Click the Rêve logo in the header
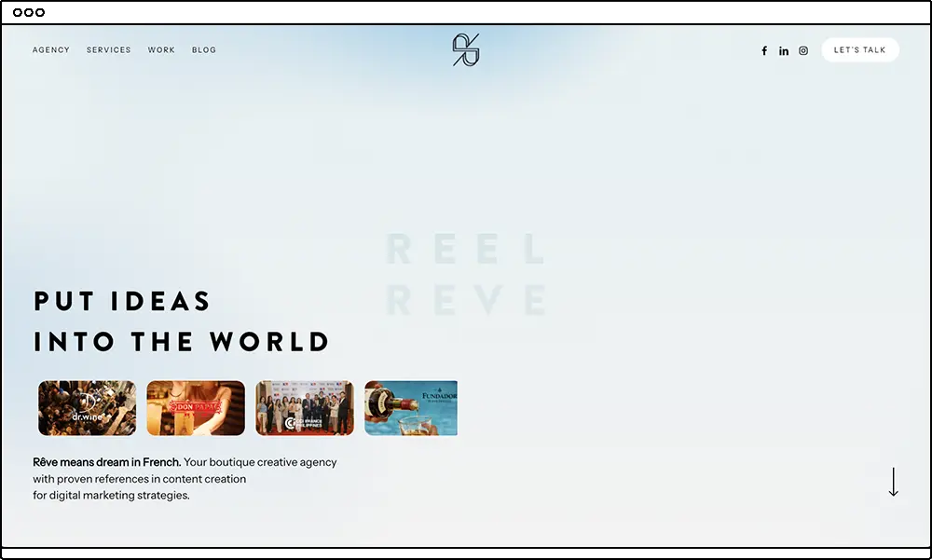The height and width of the screenshot is (560, 932). point(465,50)
